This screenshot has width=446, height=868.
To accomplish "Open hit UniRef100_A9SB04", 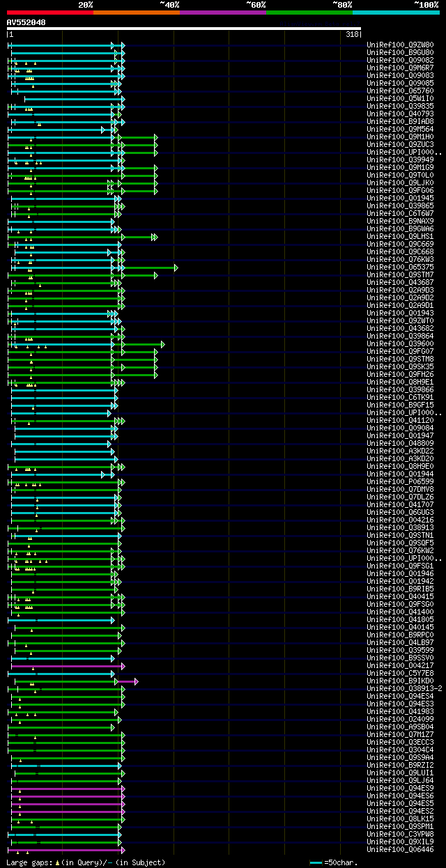I will tap(400, 727).
